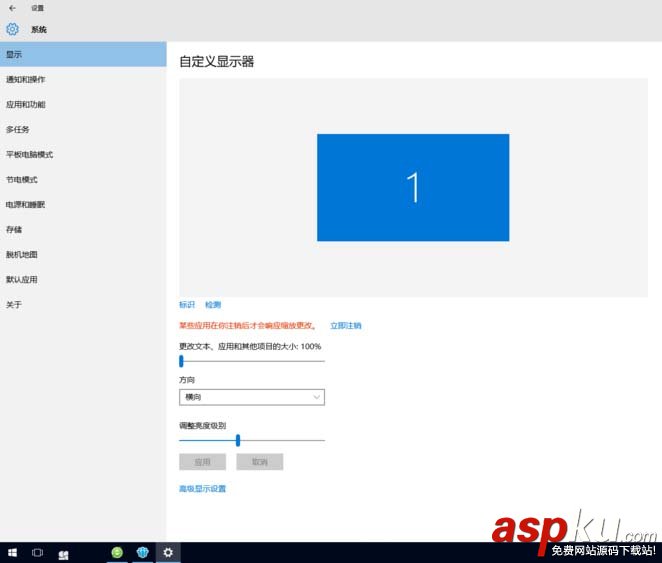662x563 pixels.
Task: Open 电源和睡眠 settings
Action: pyautogui.click(x=83, y=204)
